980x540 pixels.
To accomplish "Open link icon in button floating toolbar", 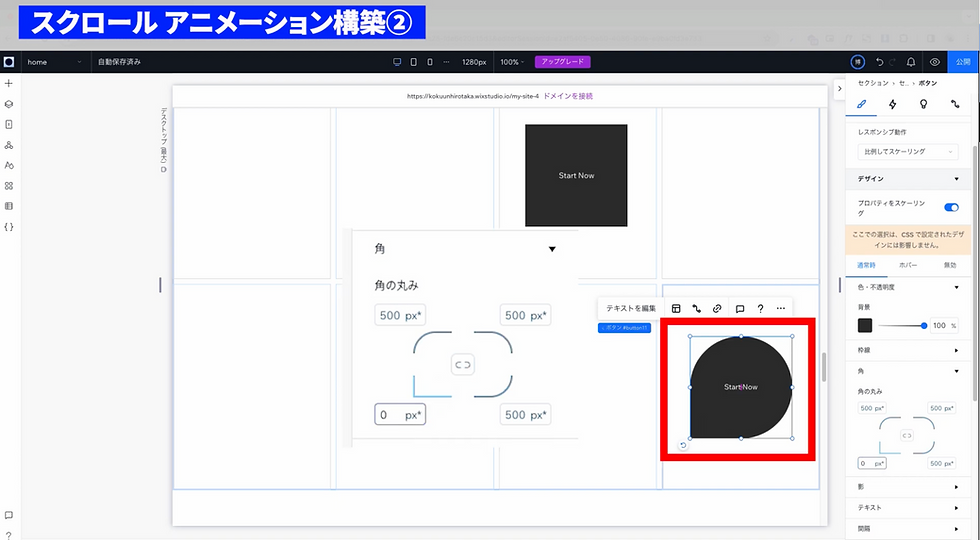I will [717, 308].
